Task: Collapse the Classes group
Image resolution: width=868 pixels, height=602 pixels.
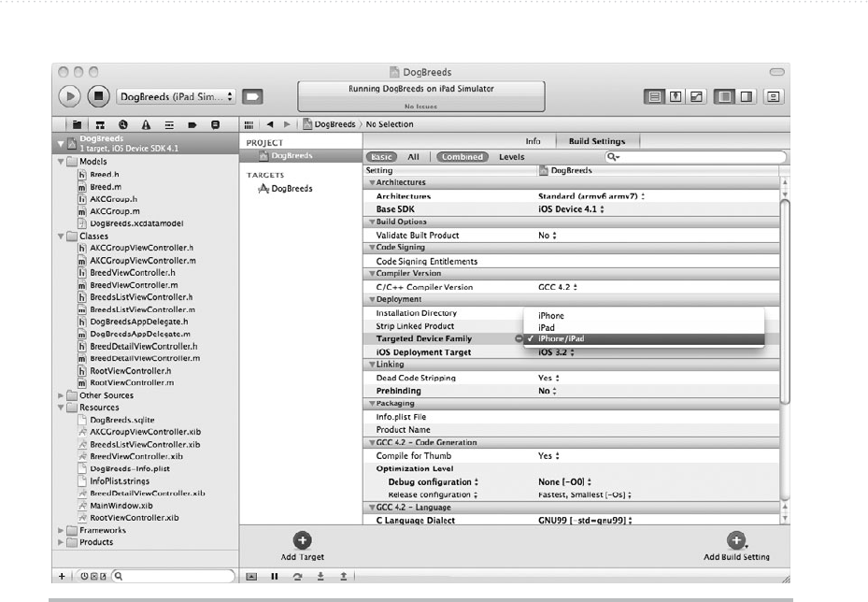Action: (61, 236)
